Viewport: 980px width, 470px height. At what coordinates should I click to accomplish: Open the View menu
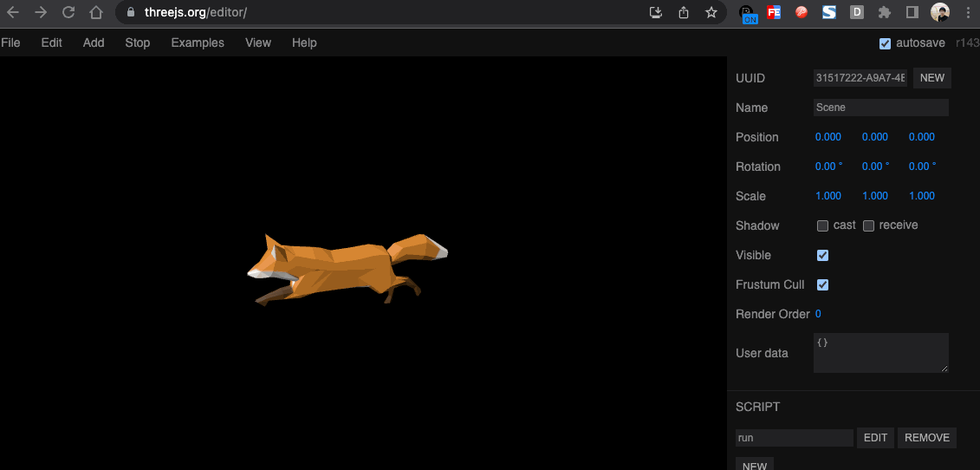pyautogui.click(x=258, y=42)
